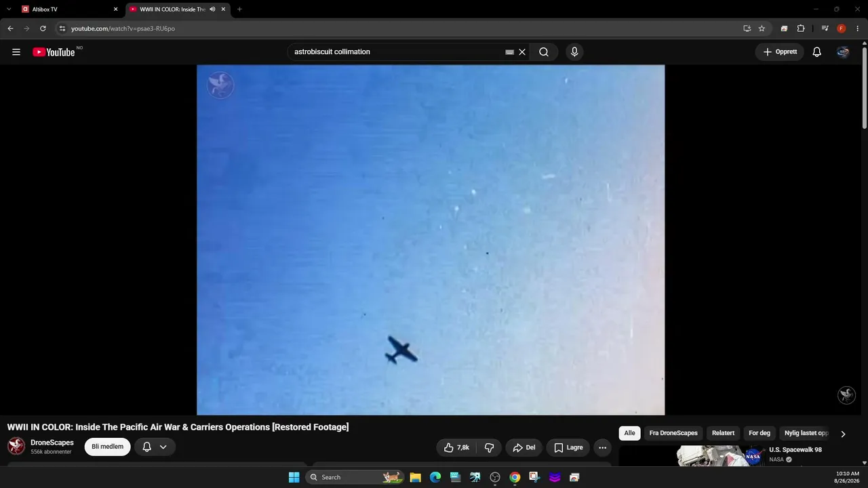Click the Opprett create button
This screenshot has width=868, height=488.
click(780, 52)
